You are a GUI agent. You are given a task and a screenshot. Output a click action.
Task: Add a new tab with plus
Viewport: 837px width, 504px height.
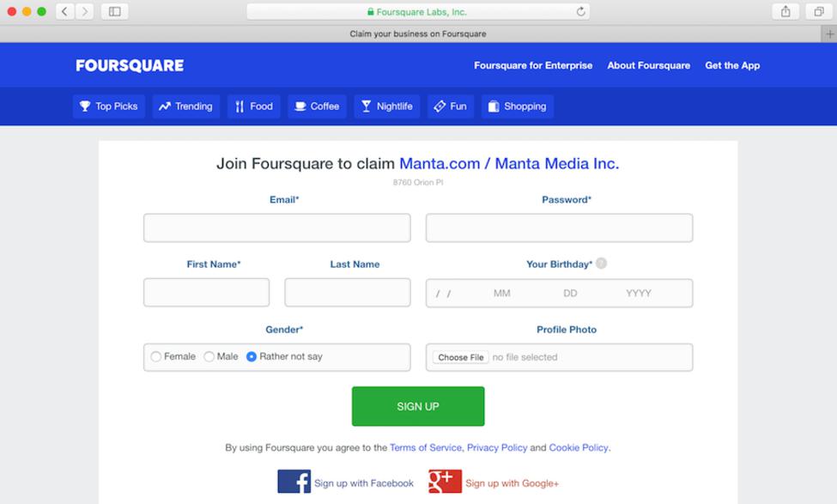[x=829, y=33]
